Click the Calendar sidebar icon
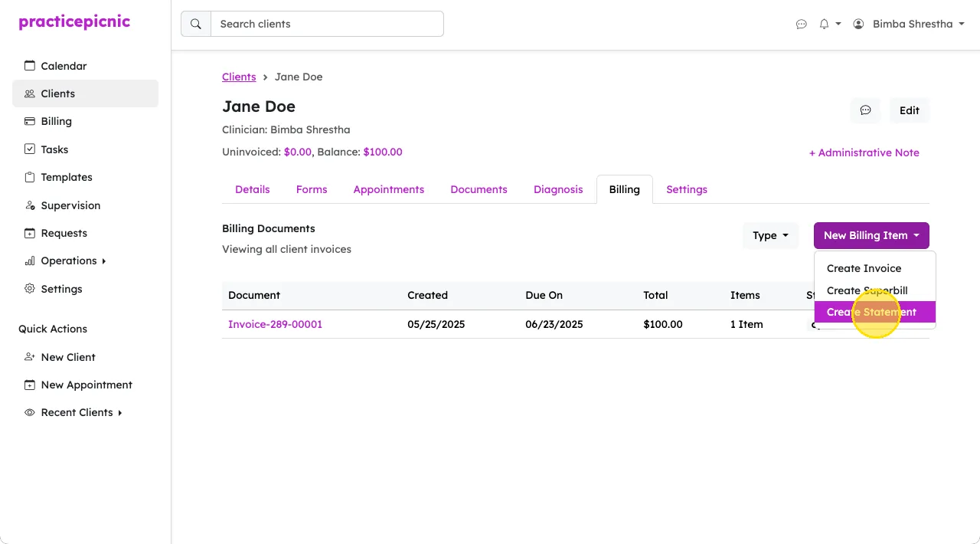 [30, 66]
